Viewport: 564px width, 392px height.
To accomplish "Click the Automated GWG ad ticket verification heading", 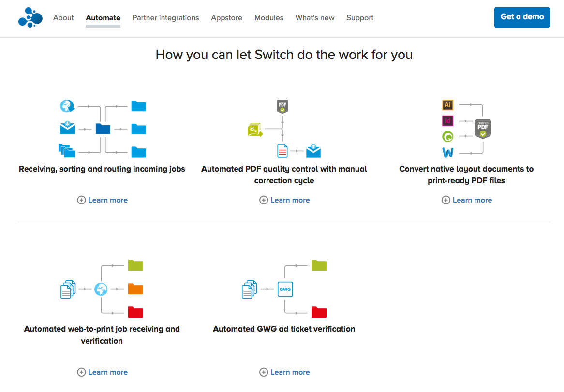I will click(x=284, y=329).
